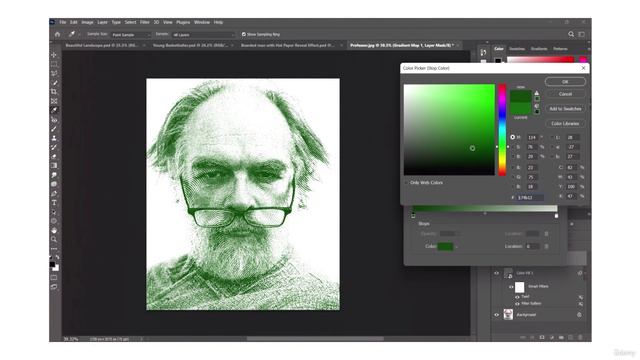This screenshot has width=640, height=360.
Task: Click the Smart Filters mask thumbnail
Action: pos(520,287)
